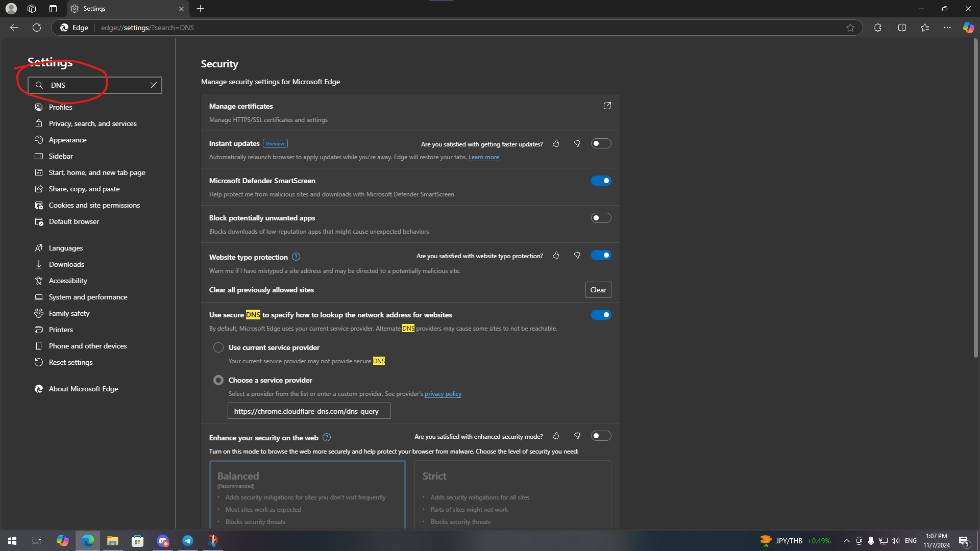This screenshot has width=980, height=551.
Task: Open the volume icon in system tray
Action: 895,541
